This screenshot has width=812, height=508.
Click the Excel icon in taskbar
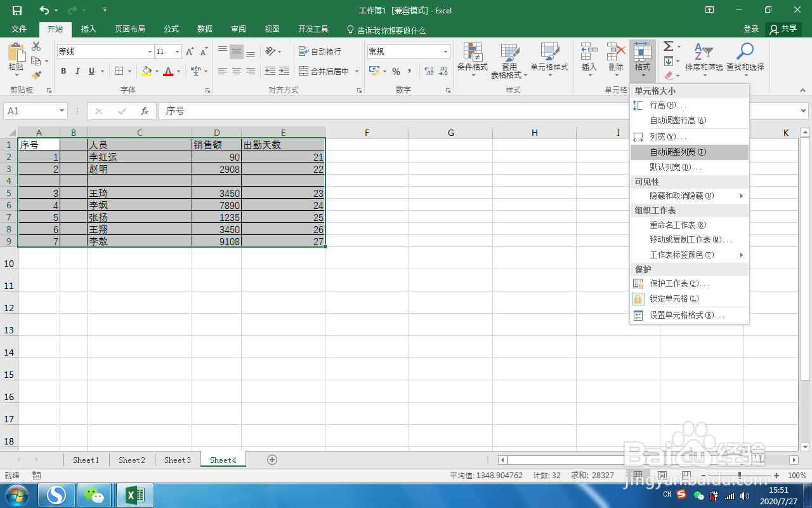134,495
